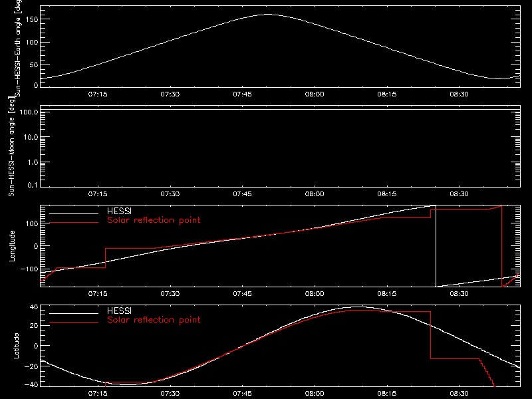Click the Sun-HESSI-Earth angle [deg] axis label
532x399 pixels.
click(x=18, y=48)
